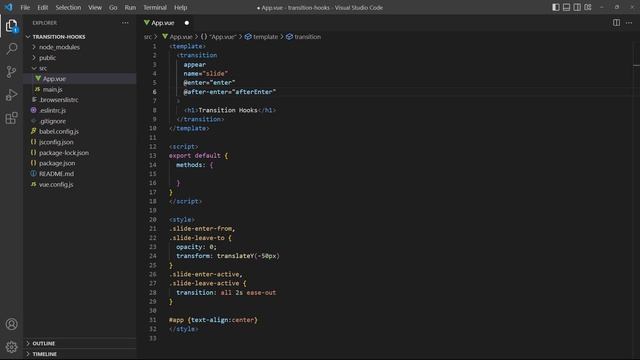Viewport: 640px width, 360px height.
Task: Click the 'Transition Hooks' h1 text
Action: tap(228, 110)
